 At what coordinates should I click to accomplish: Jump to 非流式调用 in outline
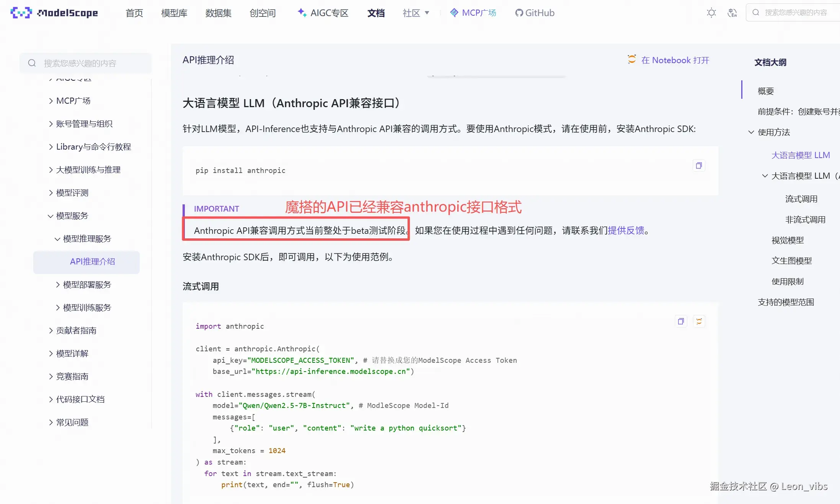coord(805,219)
